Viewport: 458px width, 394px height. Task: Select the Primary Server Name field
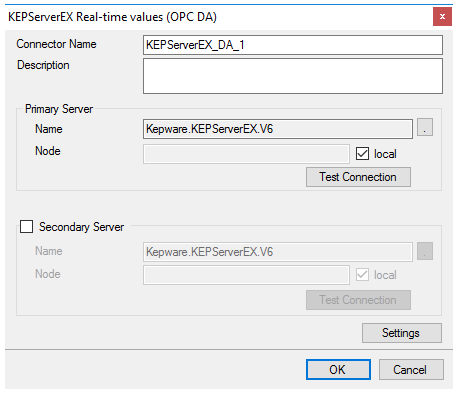click(x=278, y=129)
